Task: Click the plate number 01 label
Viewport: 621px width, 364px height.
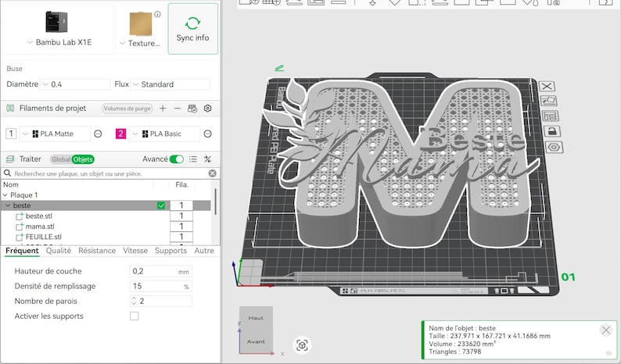Action: click(x=569, y=277)
